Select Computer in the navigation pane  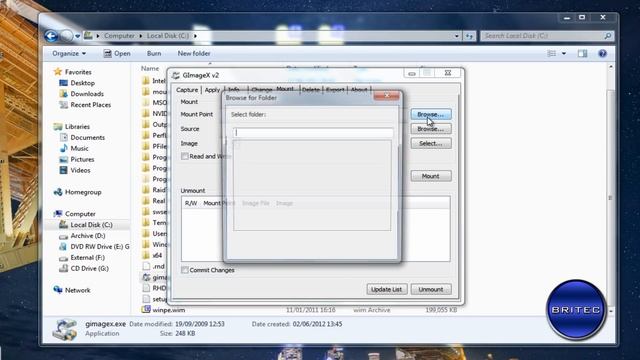tap(80, 214)
